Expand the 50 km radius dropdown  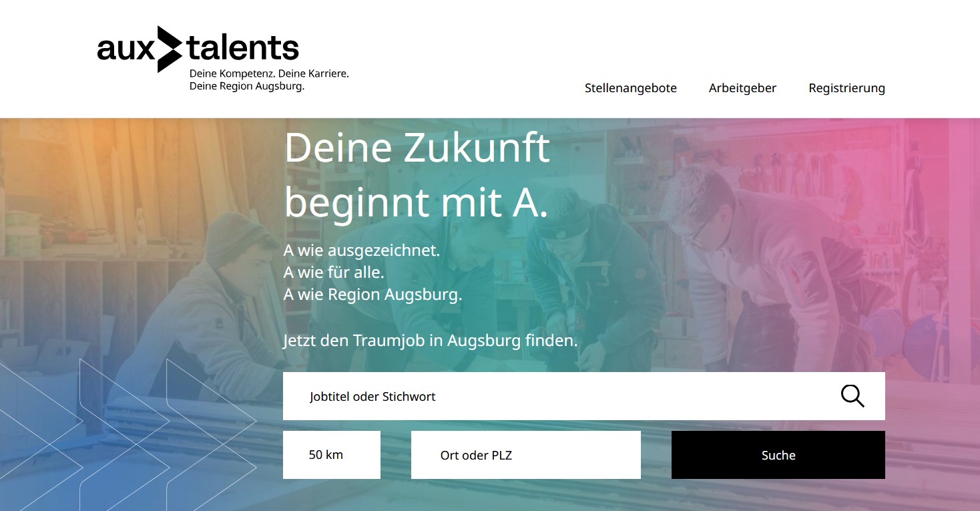(332, 455)
